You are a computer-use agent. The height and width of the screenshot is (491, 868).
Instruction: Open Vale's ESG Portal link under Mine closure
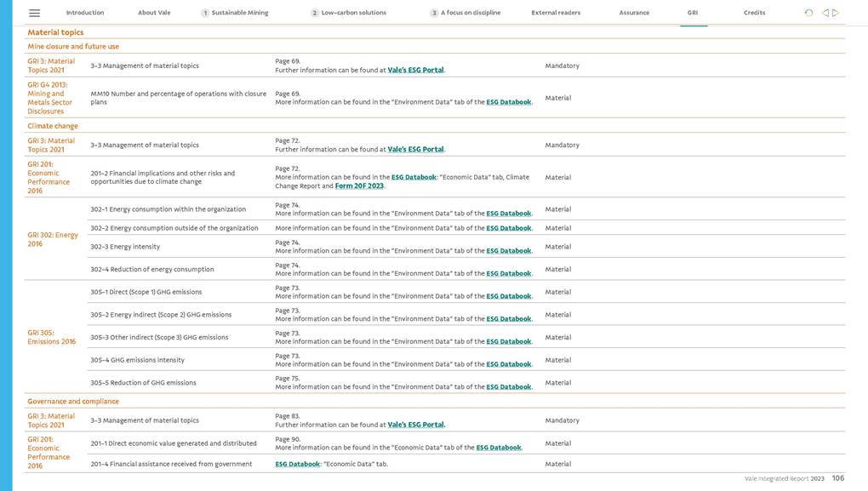pyautogui.click(x=415, y=70)
